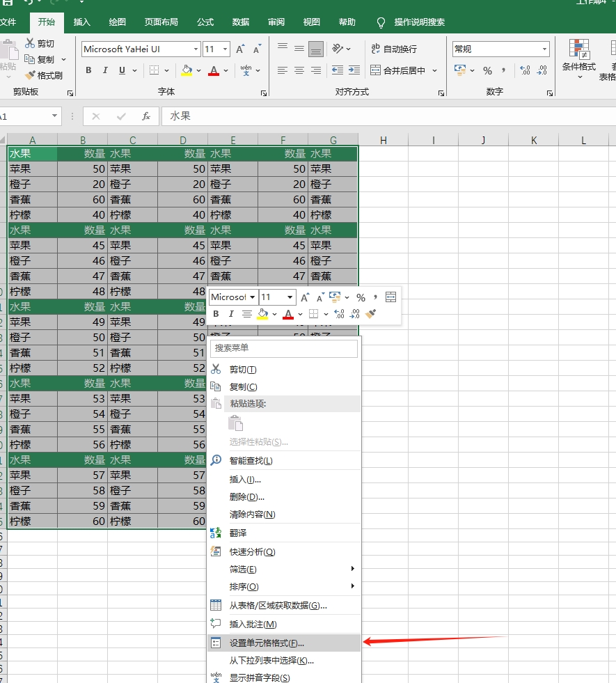The height and width of the screenshot is (683, 616).
Task: Expand the 筛选(E) submenu
Action: [x=284, y=569]
